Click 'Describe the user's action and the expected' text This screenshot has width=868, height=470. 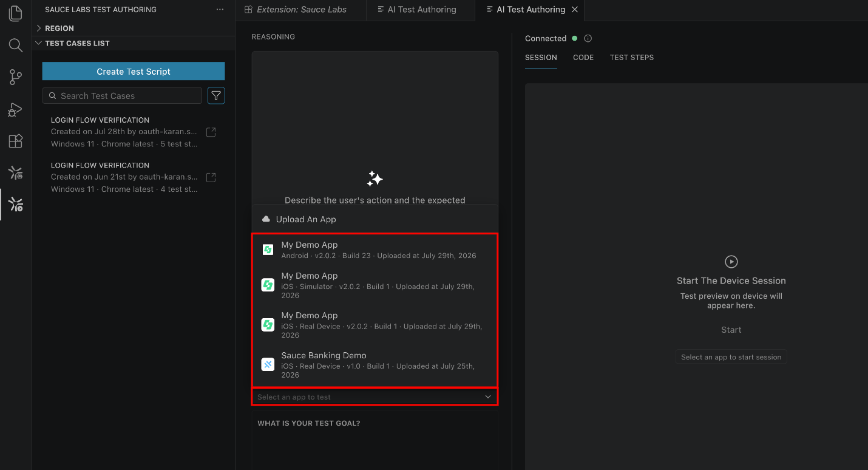click(x=375, y=200)
